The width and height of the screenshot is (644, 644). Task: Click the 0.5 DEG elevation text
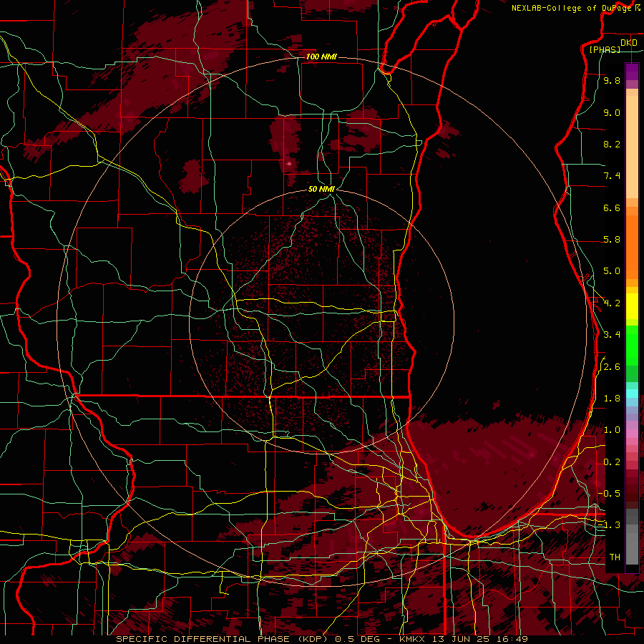(358, 639)
